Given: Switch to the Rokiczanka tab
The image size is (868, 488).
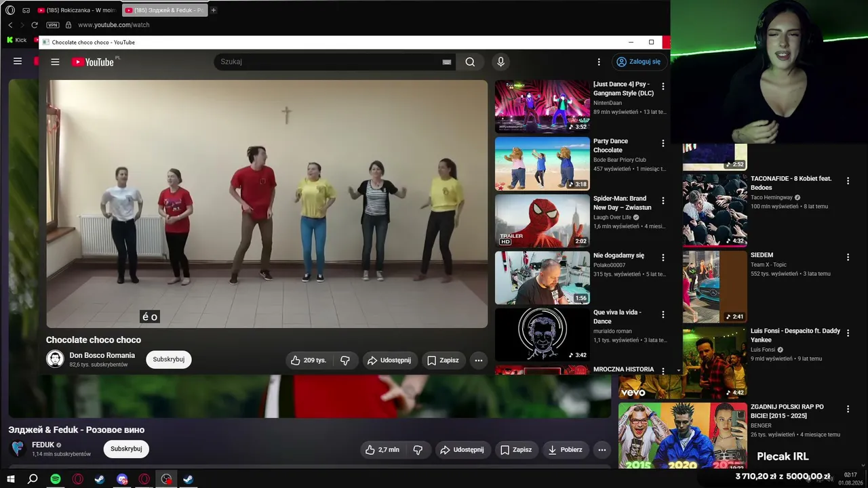Looking at the screenshot, I should coord(77,10).
